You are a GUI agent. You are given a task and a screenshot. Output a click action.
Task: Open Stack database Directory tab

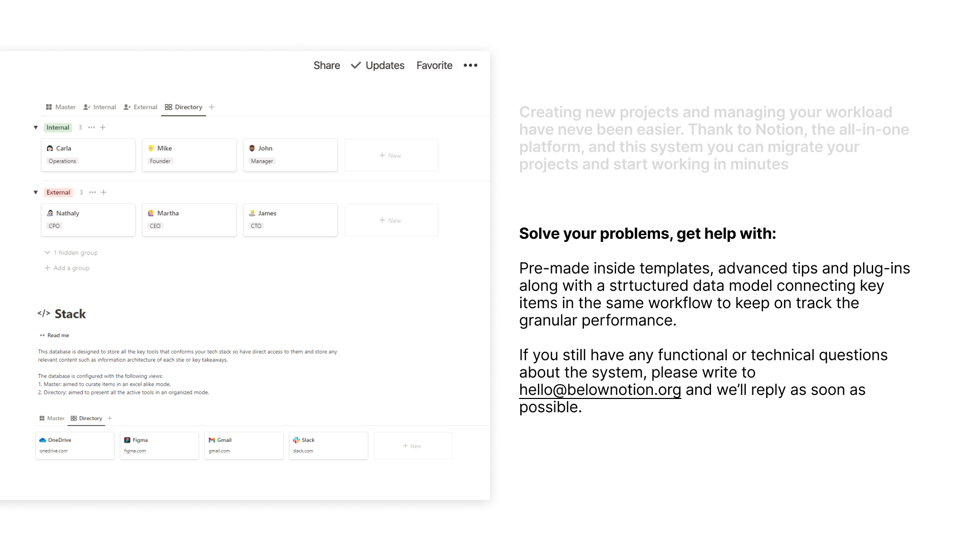(x=86, y=418)
